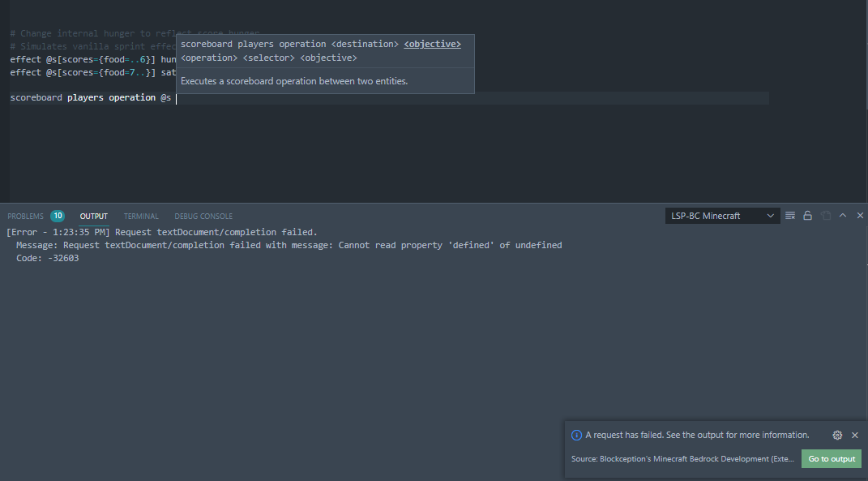Open the DEBUG CONSOLE tab
The width and height of the screenshot is (868, 481).
203,216
